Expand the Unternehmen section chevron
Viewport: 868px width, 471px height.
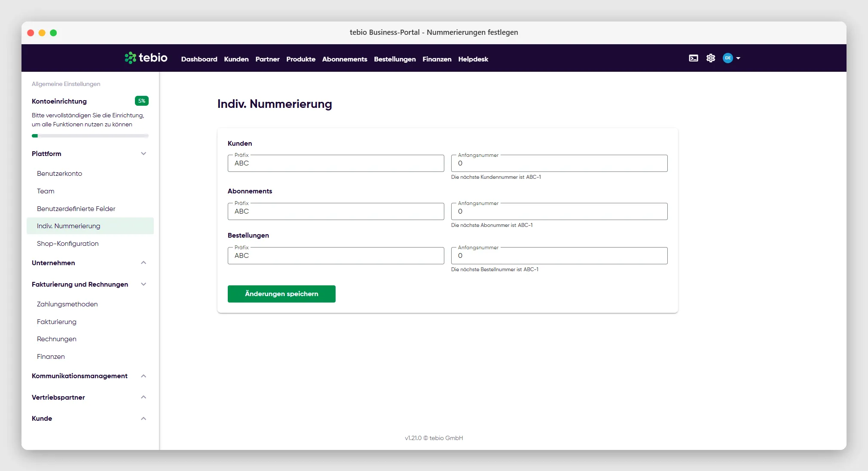click(144, 263)
